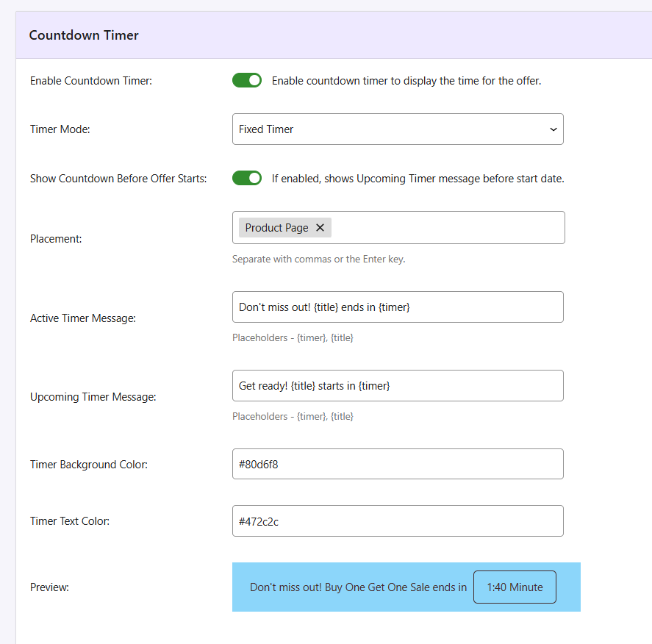652x644 pixels.
Task: Click the Enable Countdown Timer label
Action: 91,81
